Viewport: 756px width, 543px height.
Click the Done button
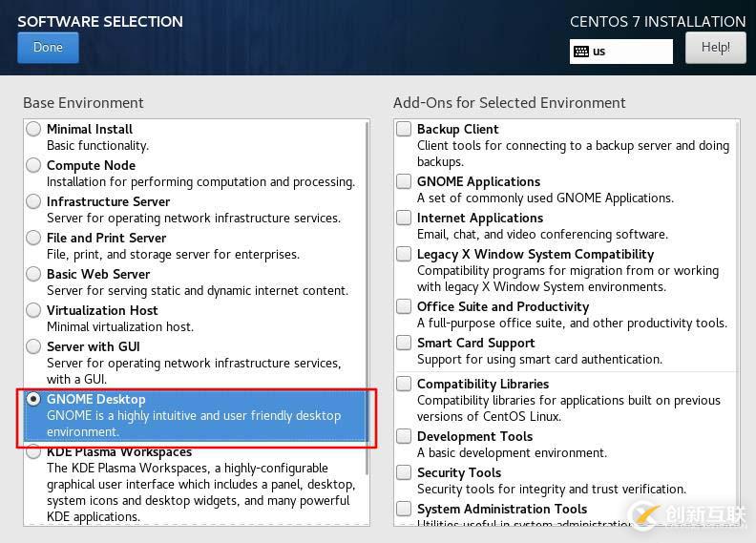tap(48, 48)
